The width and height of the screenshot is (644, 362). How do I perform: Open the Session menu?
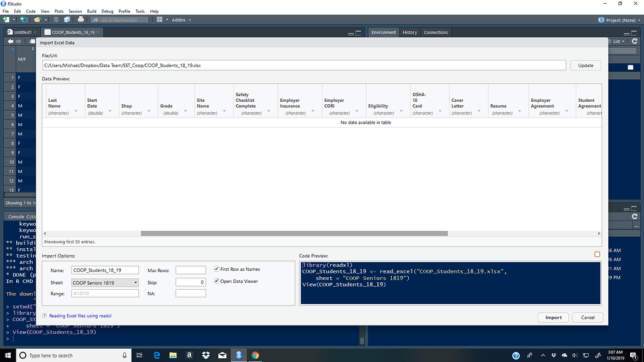(75, 11)
